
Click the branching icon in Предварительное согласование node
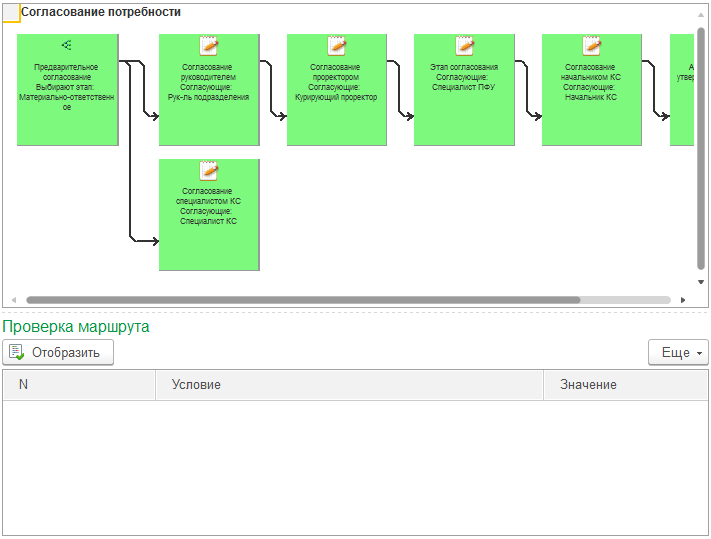pos(66,45)
